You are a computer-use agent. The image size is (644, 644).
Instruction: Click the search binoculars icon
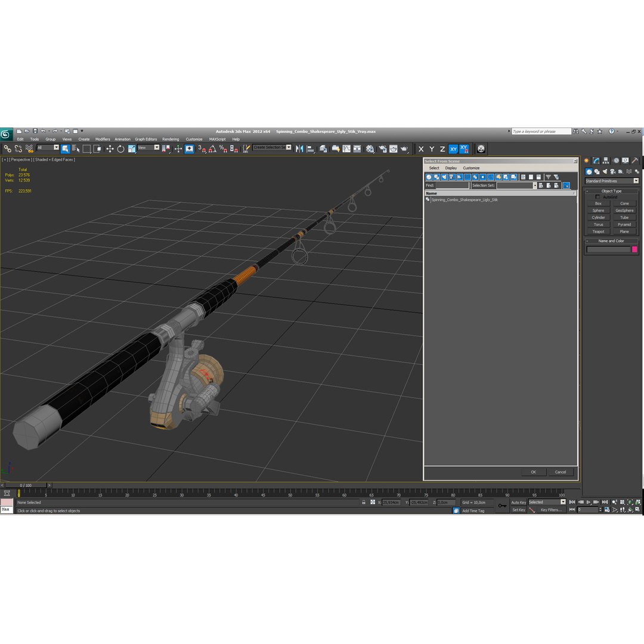coord(576,131)
